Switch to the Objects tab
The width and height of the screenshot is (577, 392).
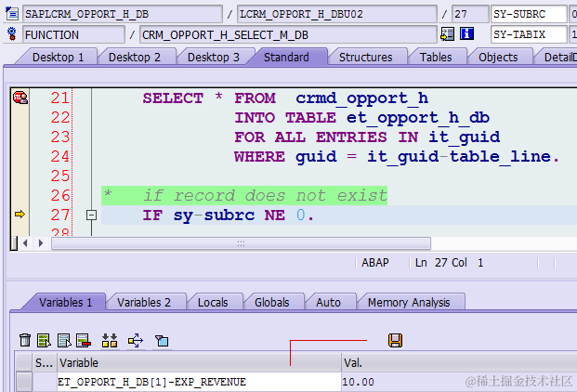point(498,58)
